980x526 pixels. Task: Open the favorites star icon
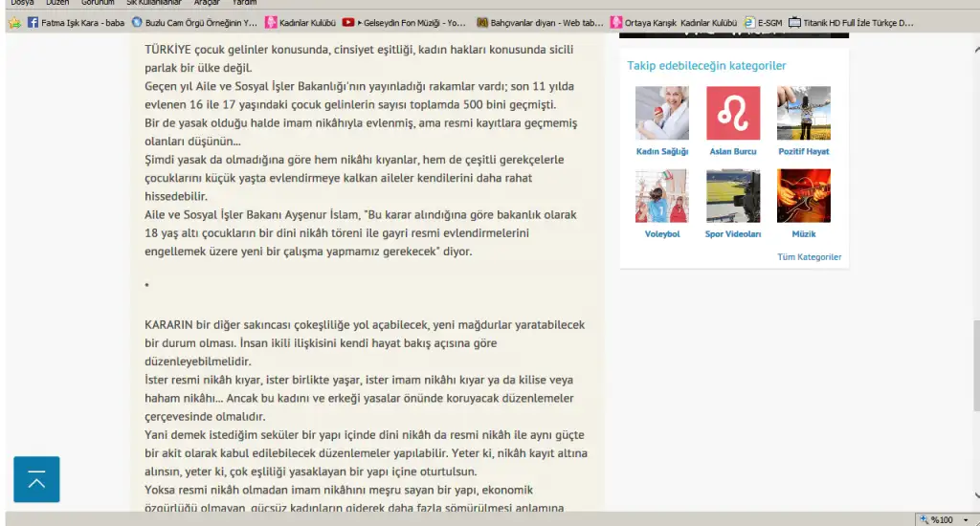[x=14, y=23]
